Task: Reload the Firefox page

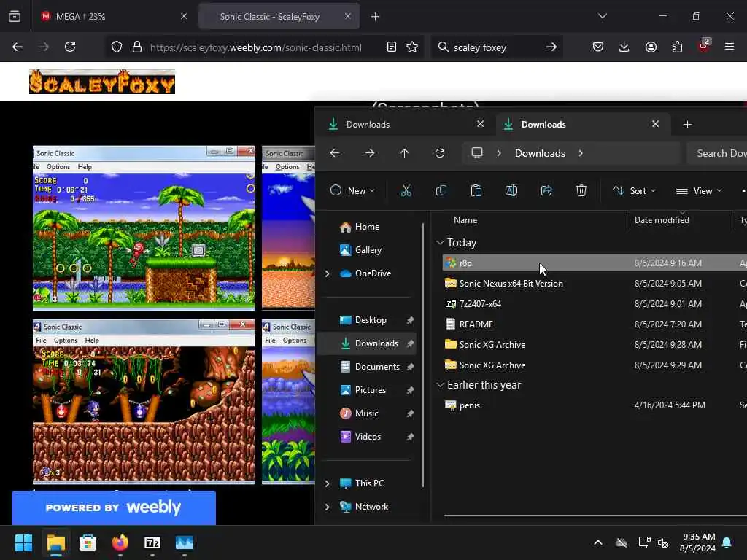Action: pyautogui.click(x=70, y=47)
